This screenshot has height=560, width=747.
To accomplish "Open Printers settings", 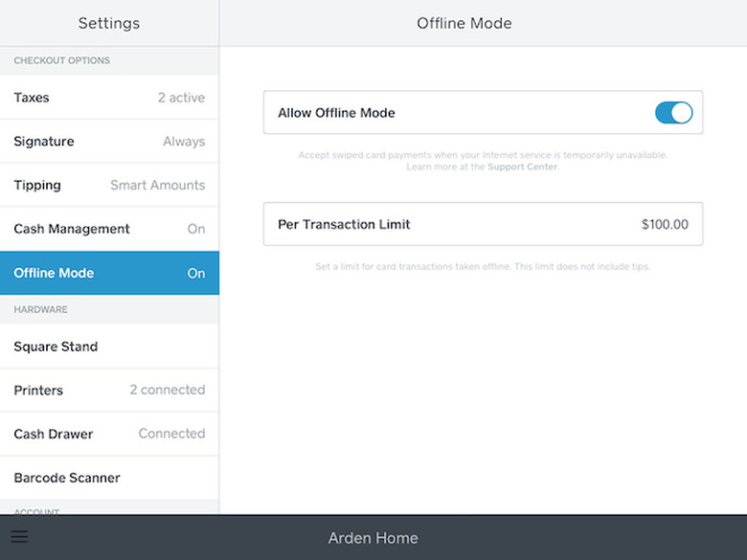I will [x=109, y=391].
